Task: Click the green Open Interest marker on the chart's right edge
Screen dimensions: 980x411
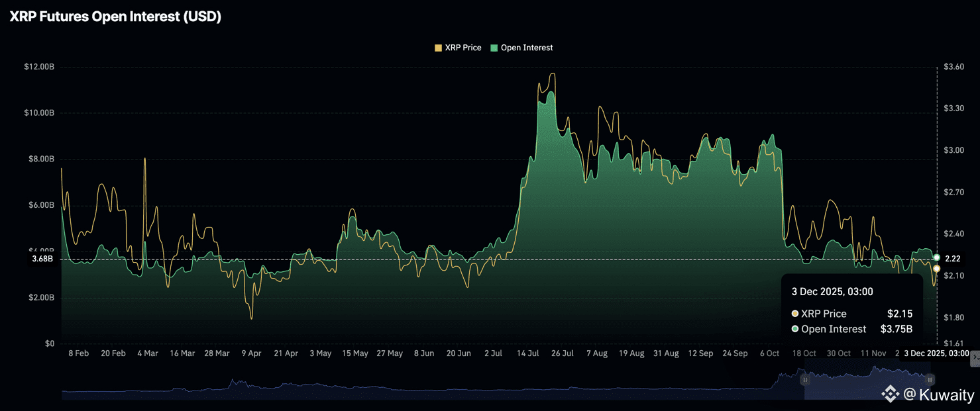Action: pyautogui.click(x=936, y=257)
